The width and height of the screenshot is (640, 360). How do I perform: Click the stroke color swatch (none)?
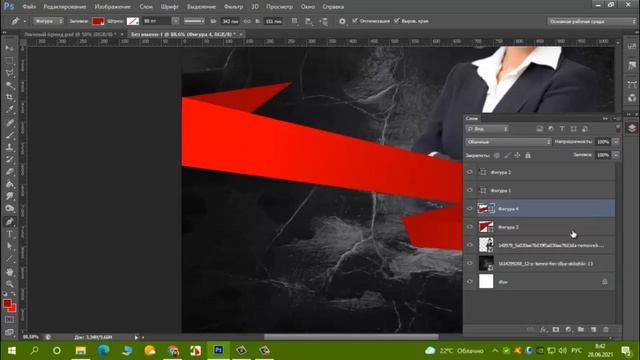[x=133, y=21]
